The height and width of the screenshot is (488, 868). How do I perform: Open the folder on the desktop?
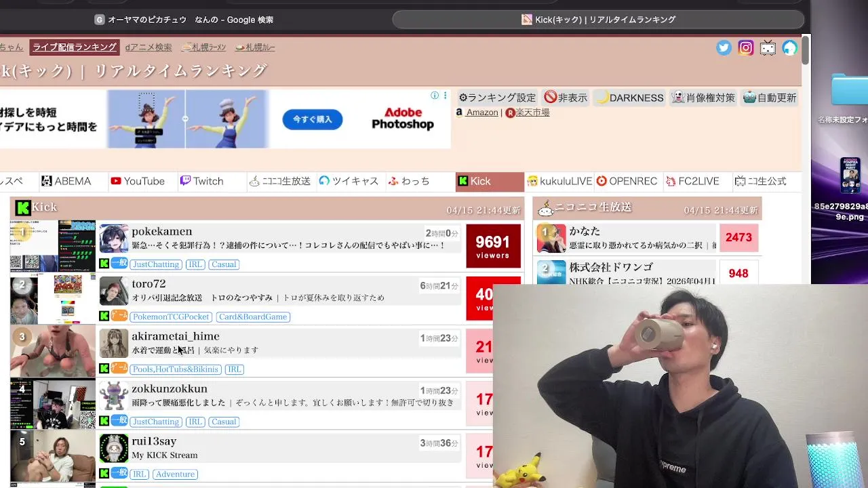point(850,91)
